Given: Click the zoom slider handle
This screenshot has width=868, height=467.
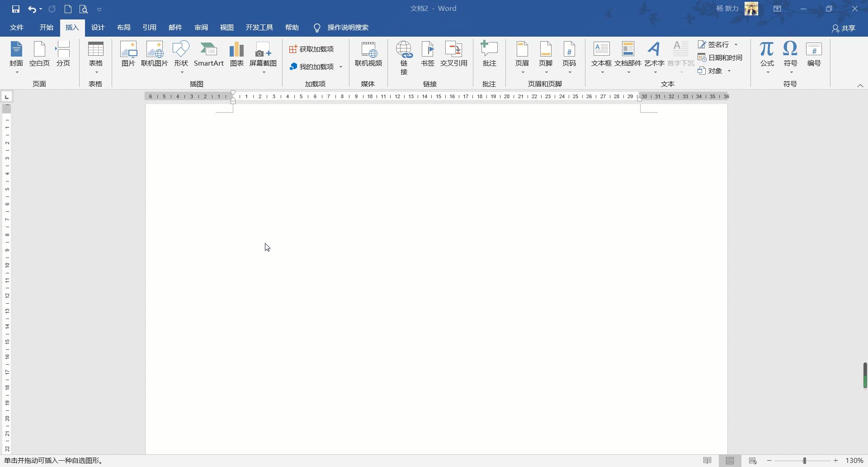Looking at the screenshot, I should tap(804, 461).
